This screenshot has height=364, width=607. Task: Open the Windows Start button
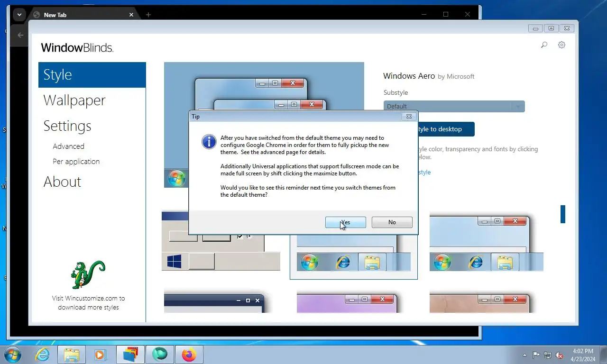coord(12,355)
